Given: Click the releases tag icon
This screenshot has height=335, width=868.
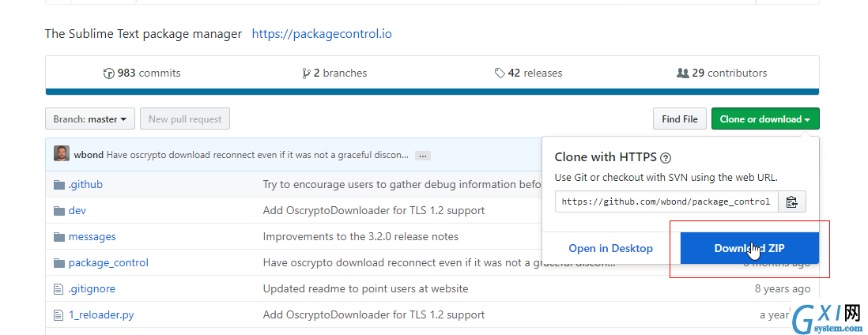Looking at the screenshot, I should pos(500,73).
